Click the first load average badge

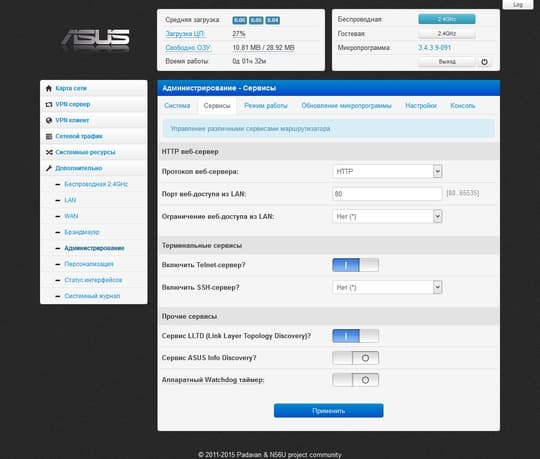tap(239, 20)
